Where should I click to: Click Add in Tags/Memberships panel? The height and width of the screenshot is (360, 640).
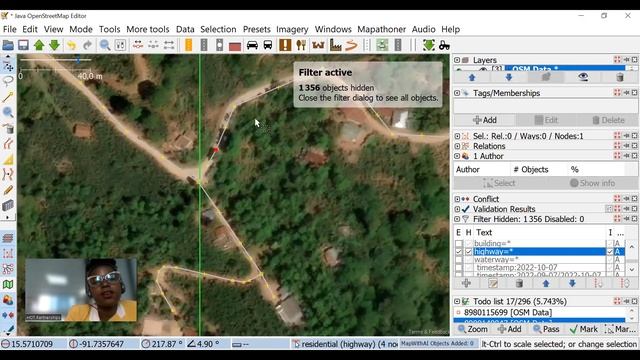(484, 120)
